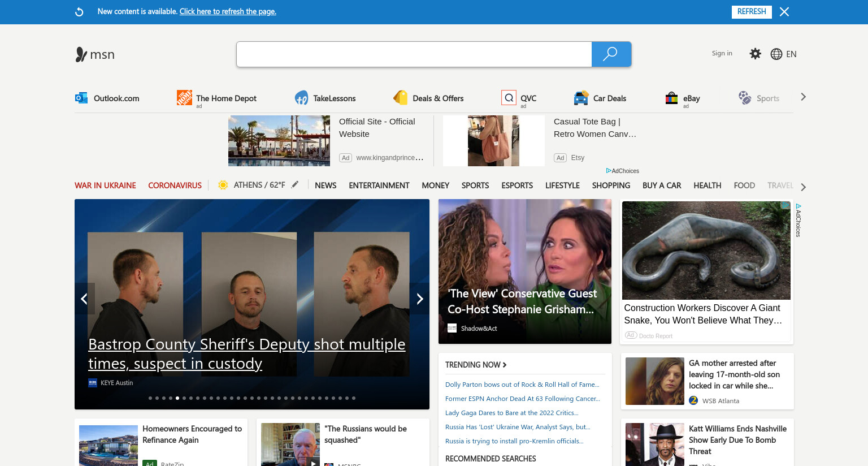Open Lady Gaga Critics trending link
Image resolution: width=868 pixels, height=466 pixels.
(512, 413)
